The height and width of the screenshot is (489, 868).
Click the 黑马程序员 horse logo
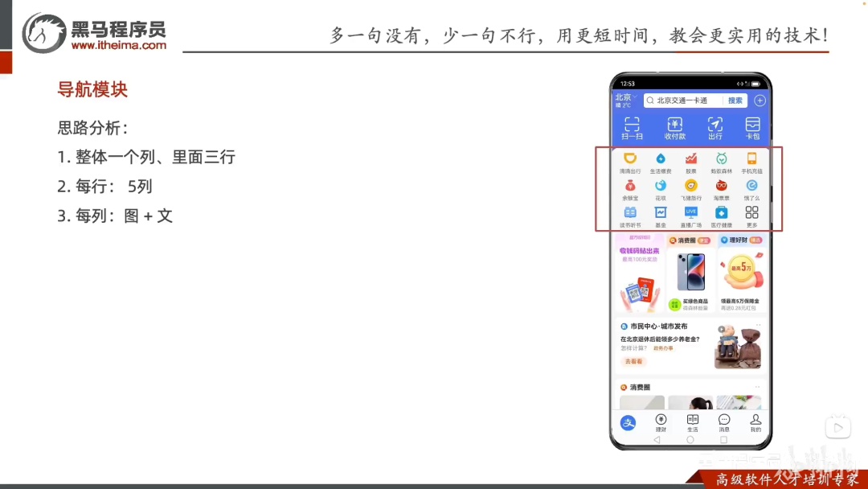pos(43,33)
